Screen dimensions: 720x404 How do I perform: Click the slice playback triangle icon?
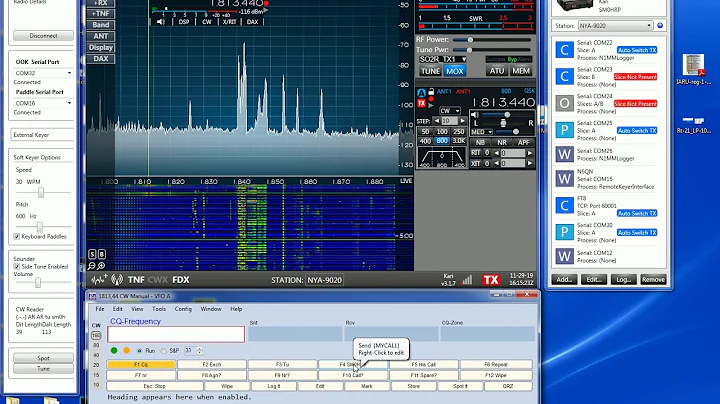431,105
